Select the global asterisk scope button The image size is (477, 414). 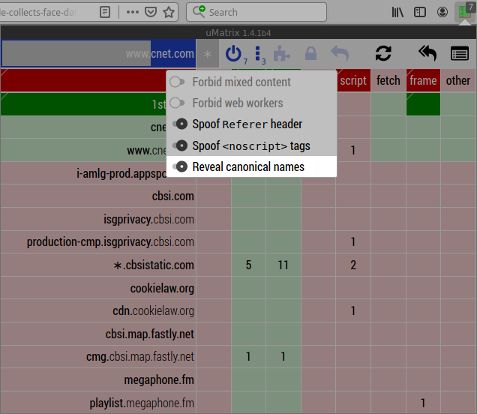click(207, 54)
